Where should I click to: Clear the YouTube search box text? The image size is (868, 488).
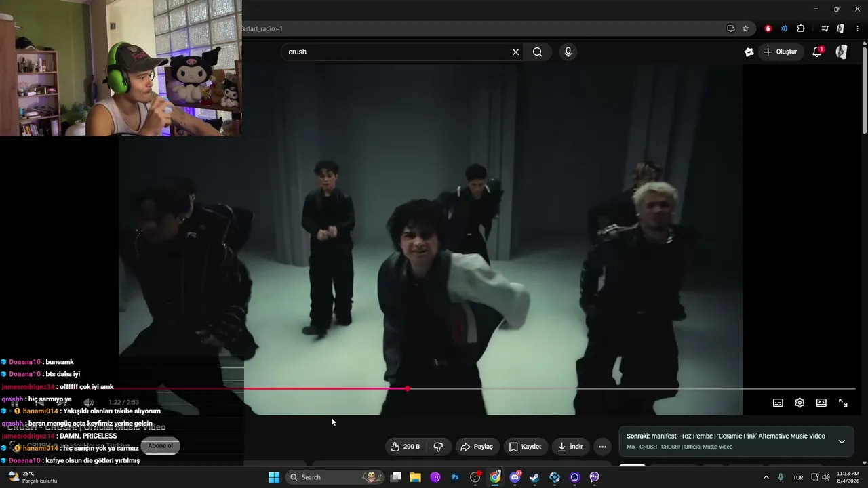coord(515,52)
